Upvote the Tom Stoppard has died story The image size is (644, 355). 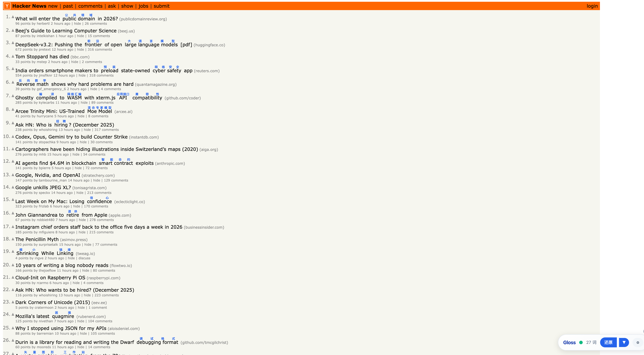click(x=13, y=56)
